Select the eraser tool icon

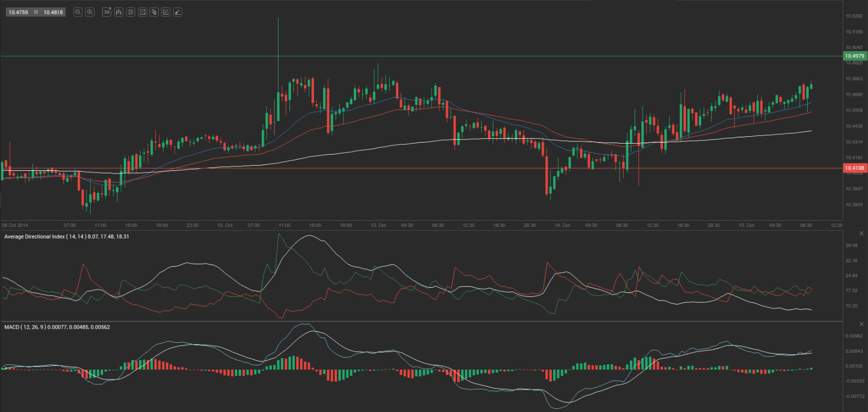178,12
